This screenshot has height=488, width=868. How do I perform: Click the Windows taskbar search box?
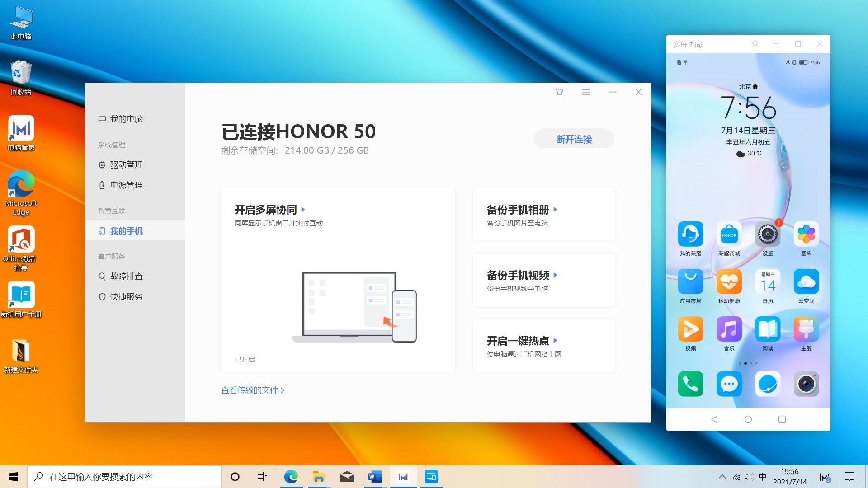coord(124,477)
